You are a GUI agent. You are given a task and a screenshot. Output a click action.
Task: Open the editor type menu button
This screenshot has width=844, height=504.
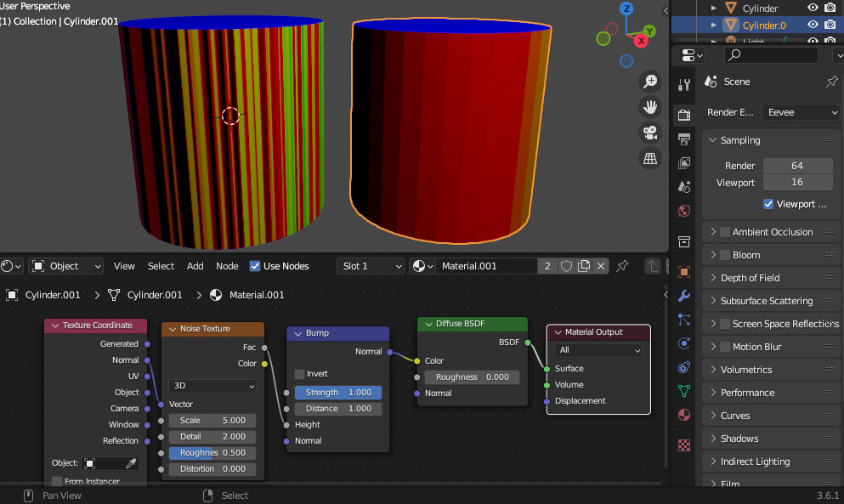(x=11, y=266)
